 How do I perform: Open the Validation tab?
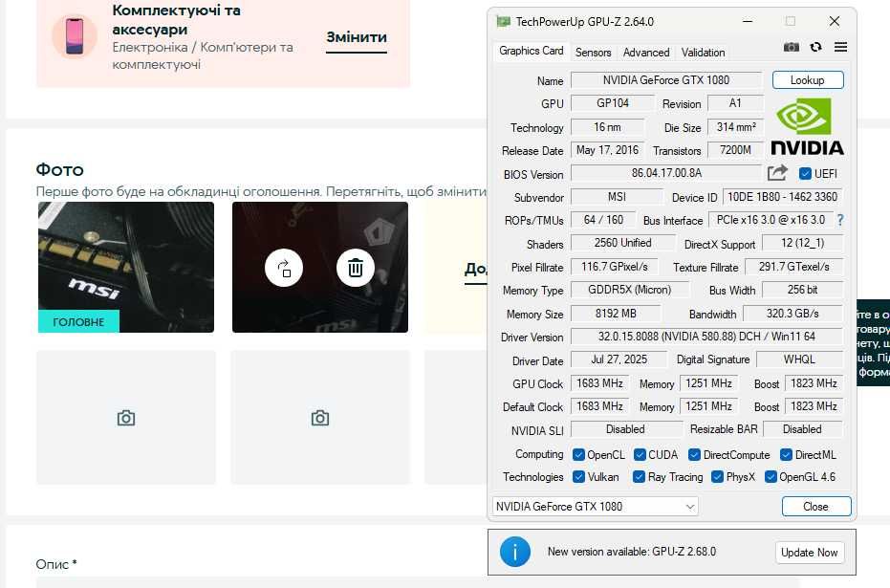coord(703,53)
